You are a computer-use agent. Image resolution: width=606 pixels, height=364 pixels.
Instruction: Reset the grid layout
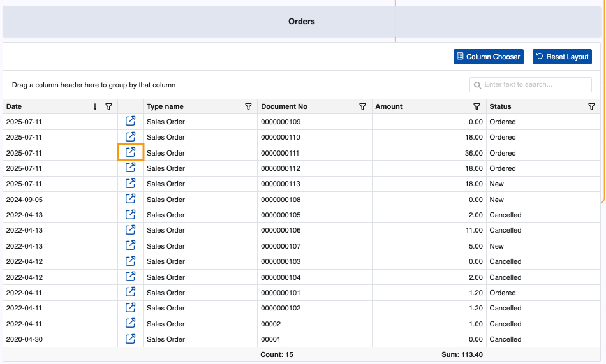click(563, 57)
